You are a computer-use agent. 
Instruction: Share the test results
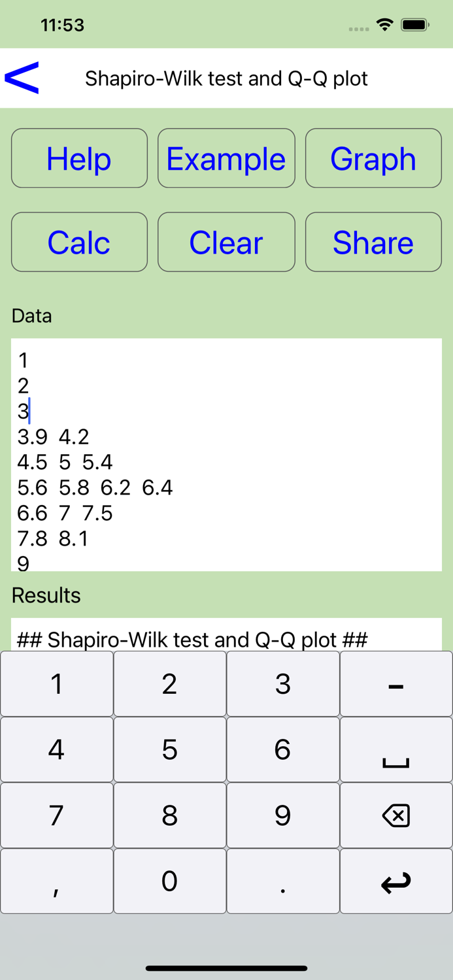373,242
